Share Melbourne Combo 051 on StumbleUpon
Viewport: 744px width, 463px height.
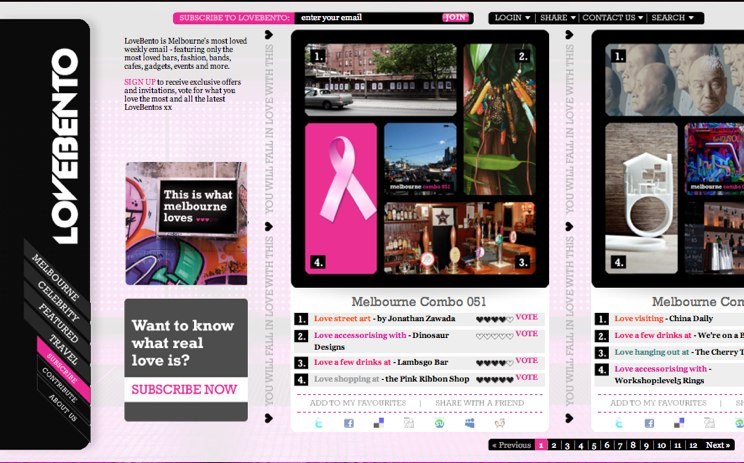439,423
